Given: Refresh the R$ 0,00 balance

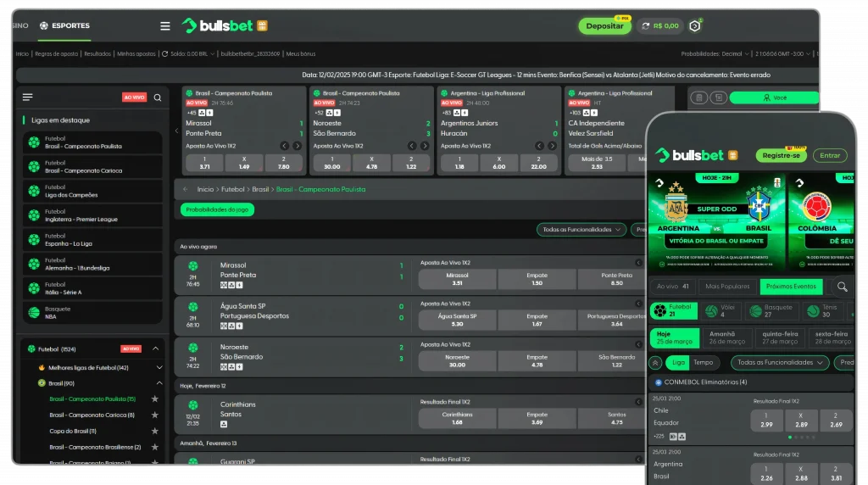Looking at the screenshot, I should tap(645, 26).
